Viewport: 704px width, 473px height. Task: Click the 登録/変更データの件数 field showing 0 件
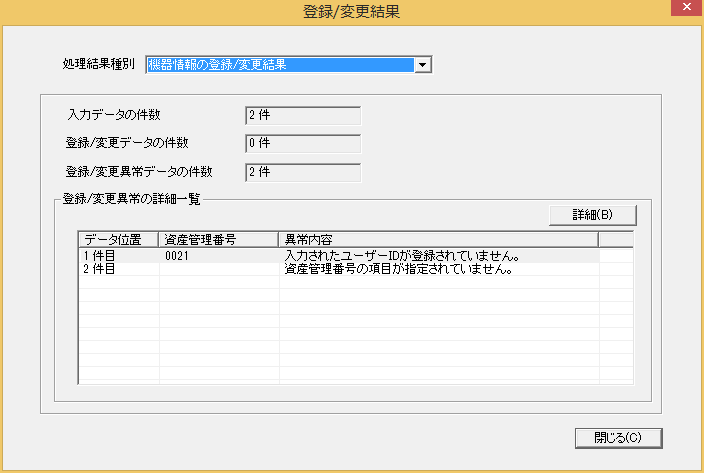click(303, 144)
